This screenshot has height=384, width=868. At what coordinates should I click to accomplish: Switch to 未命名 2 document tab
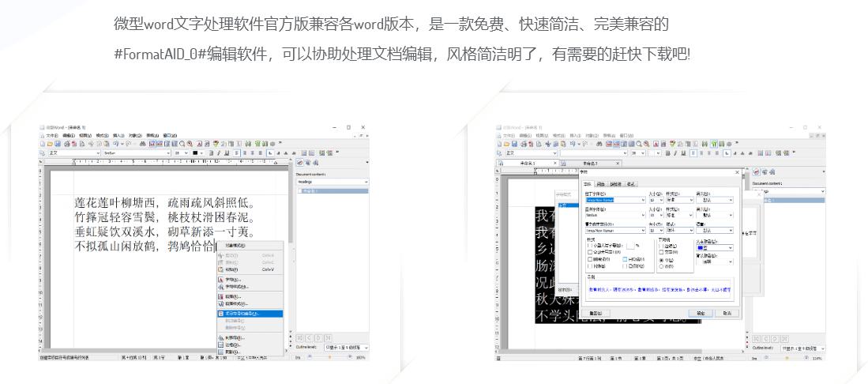(x=590, y=163)
